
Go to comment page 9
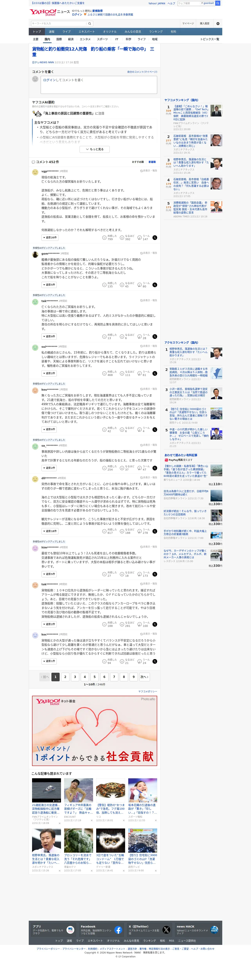[x=134, y=677]
